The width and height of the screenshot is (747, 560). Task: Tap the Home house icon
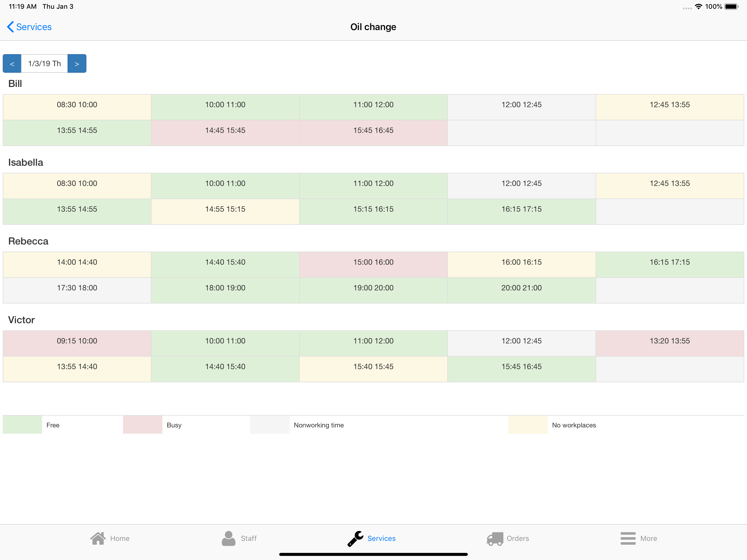click(x=98, y=538)
